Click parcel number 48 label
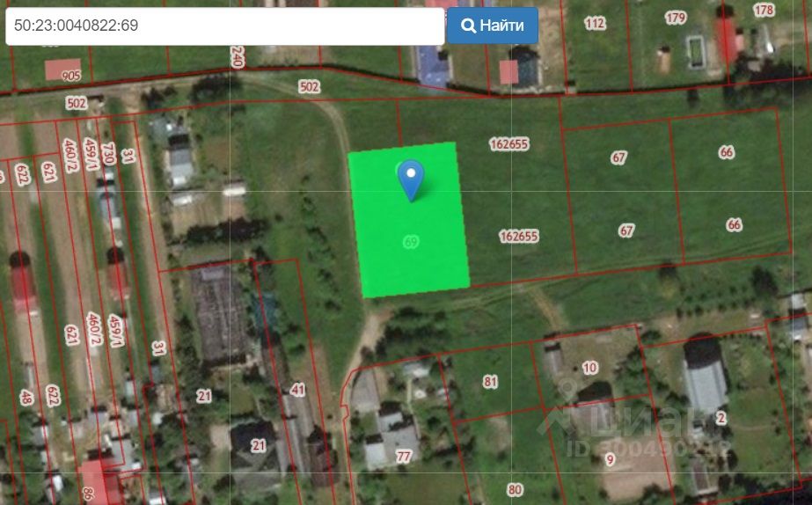The image size is (812, 505). (x=26, y=398)
